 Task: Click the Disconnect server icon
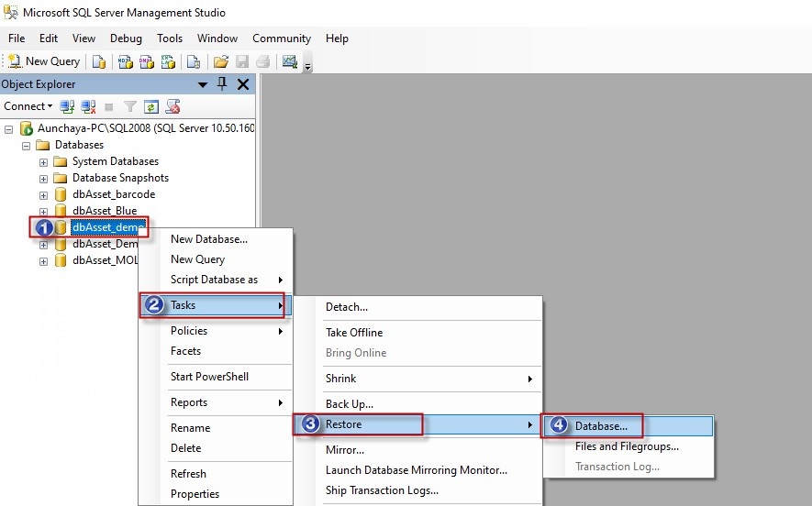pos(89,106)
